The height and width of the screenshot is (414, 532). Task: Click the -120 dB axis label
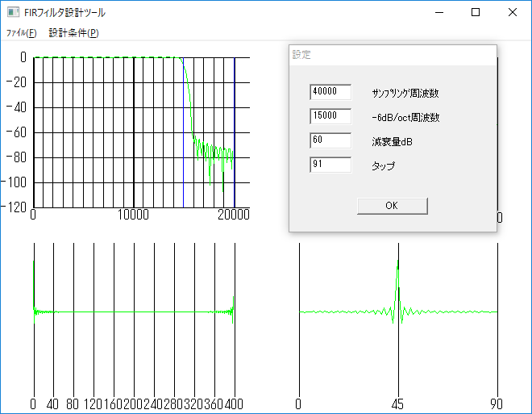(x=14, y=207)
